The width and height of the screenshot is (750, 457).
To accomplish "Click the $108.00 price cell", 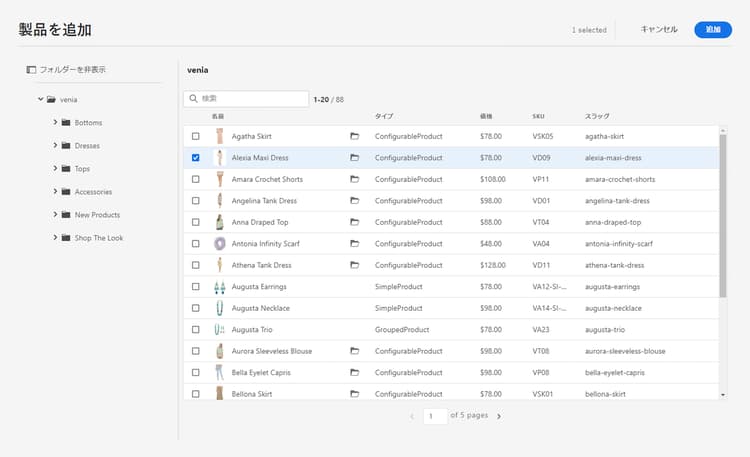I will click(493, 179).
